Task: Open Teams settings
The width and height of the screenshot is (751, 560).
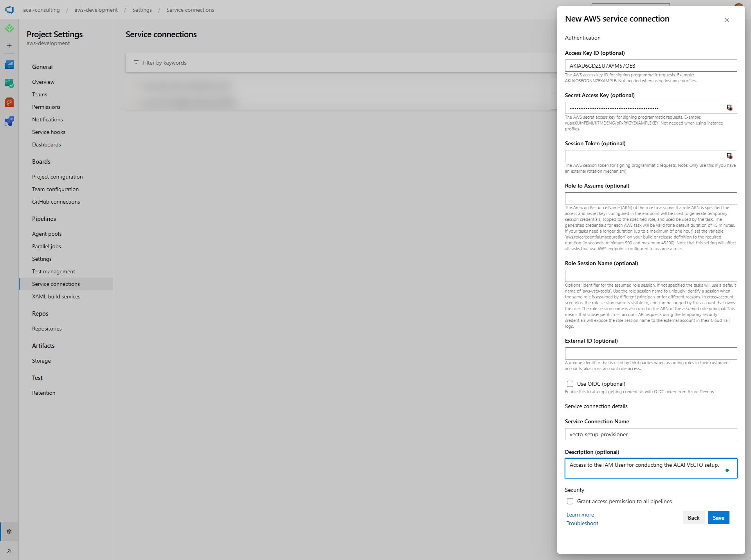Action: click(x=40, y=94)
